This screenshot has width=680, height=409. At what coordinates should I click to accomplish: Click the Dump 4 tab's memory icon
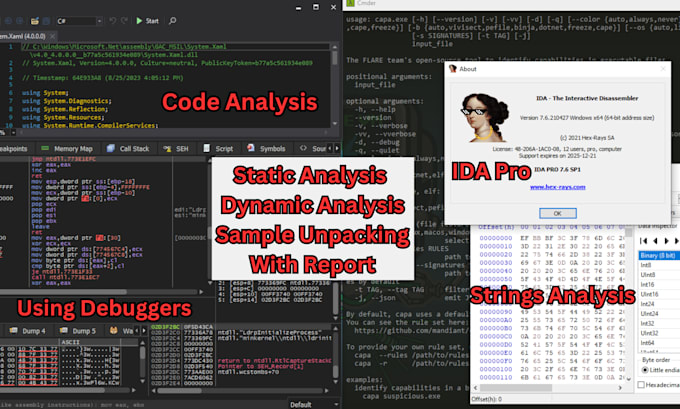click(x=13, y=330)
